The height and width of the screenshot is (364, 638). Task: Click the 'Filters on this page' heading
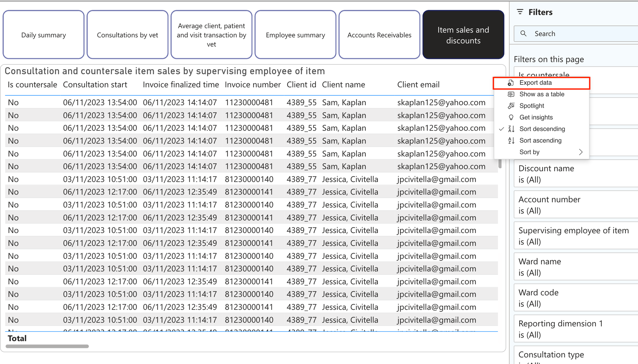point(549,59)
